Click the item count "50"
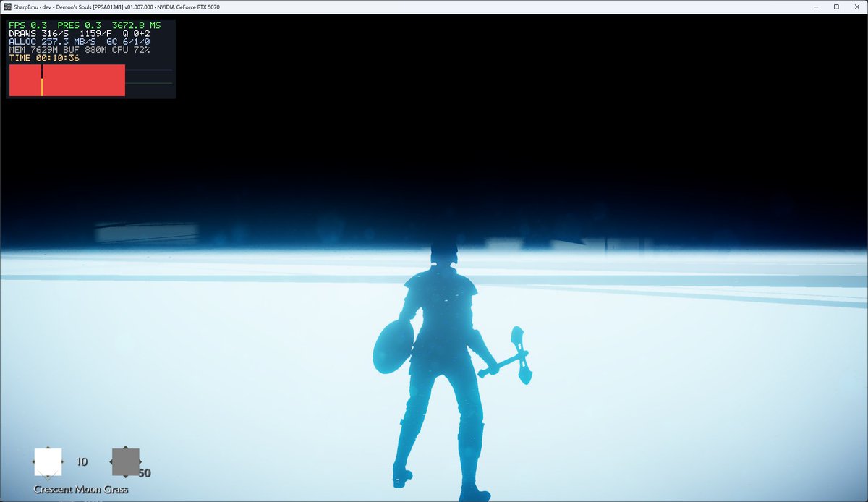The height and width of the screenshot is (502, 868). pos(145,473)
